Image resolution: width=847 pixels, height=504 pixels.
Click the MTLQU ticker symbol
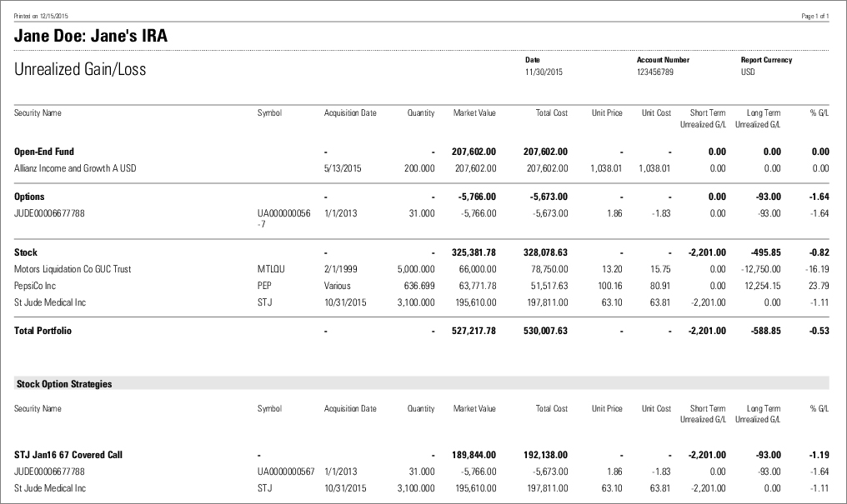point(271,269)
